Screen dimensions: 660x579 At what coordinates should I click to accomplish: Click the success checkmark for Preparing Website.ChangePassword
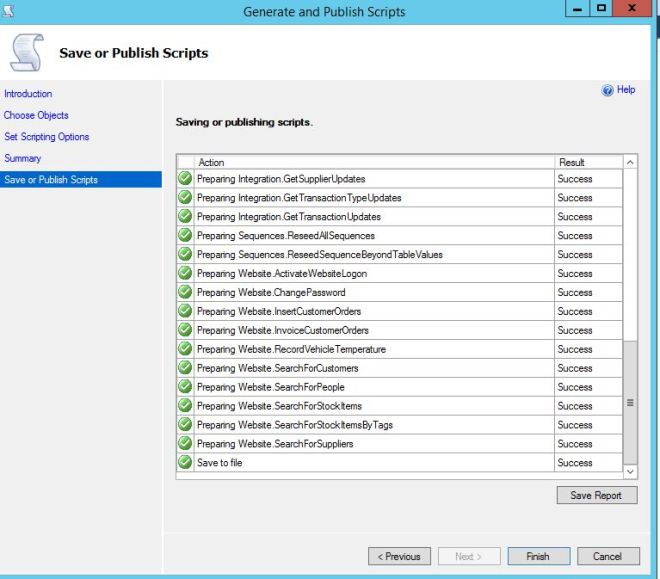tap(185, 293)
